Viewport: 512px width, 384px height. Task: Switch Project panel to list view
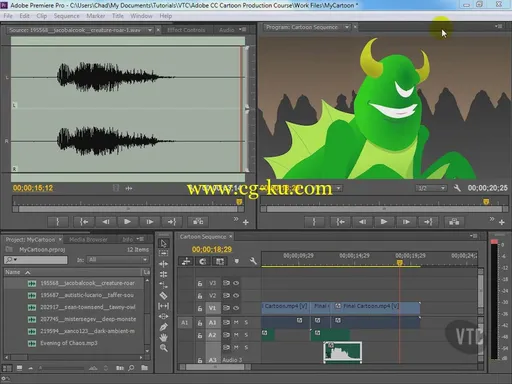7,368
